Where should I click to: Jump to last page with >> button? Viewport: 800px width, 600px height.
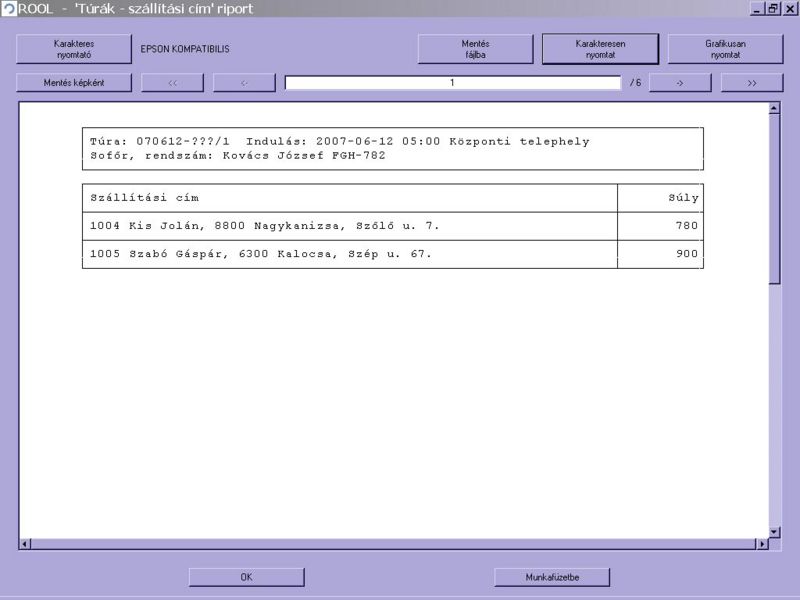pos(752,83)
